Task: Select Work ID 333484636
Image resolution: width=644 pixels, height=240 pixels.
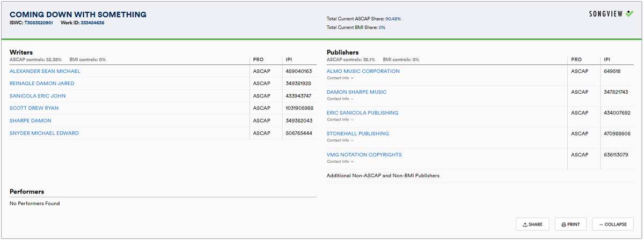Action: tap(92, 23)
